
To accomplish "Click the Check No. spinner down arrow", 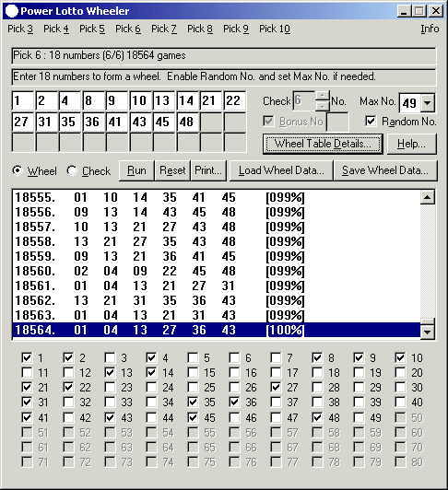I will point(323,106).
